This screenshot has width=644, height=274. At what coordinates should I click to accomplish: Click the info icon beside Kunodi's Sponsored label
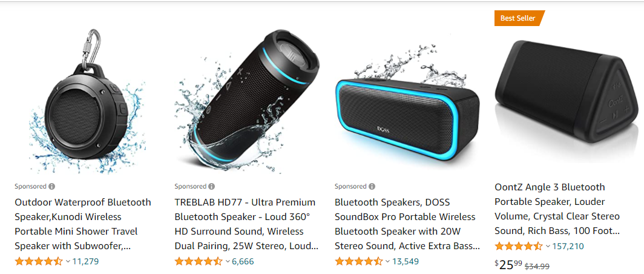point(52,186)
